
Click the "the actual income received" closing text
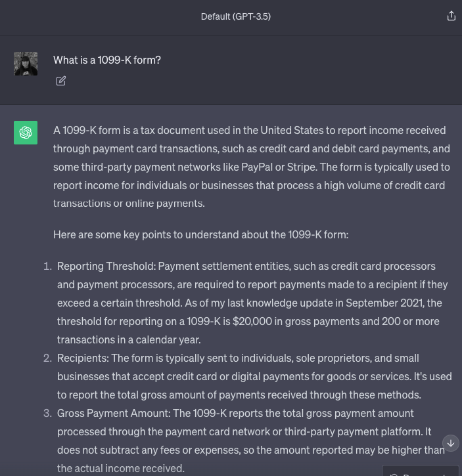(120, 468)
